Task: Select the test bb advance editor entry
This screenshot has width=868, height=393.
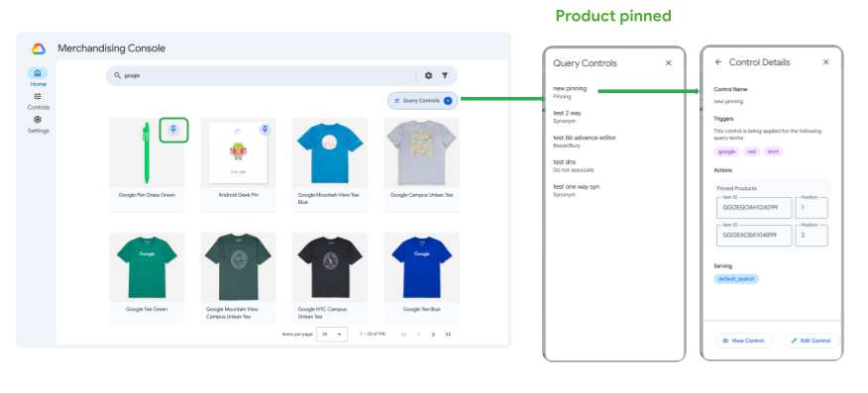Action: 584,141
